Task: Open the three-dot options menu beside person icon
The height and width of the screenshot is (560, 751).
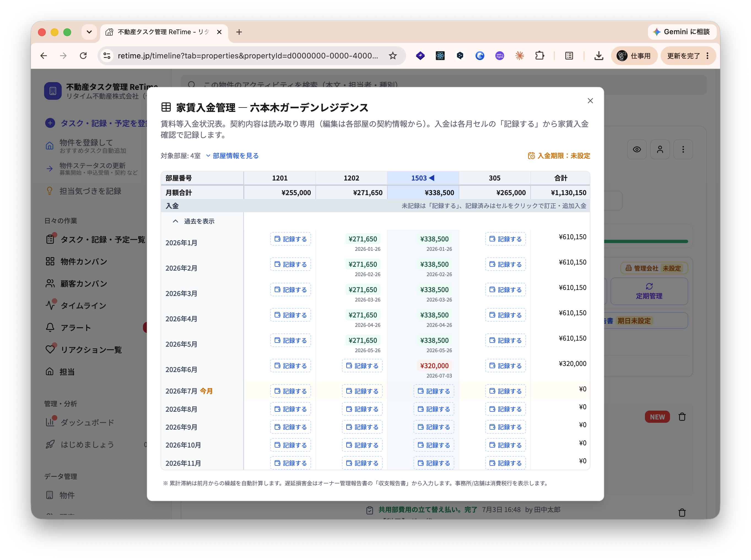Action: [x=683, y=149]
